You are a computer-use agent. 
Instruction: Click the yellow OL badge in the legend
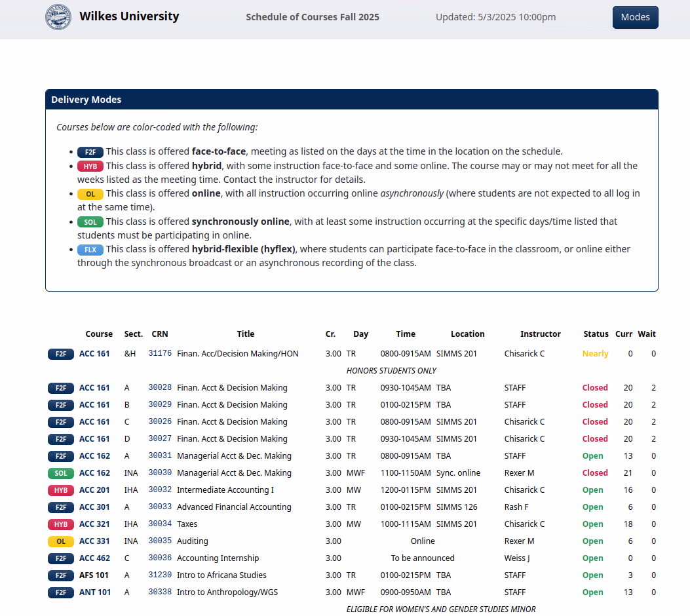[90, 194]
